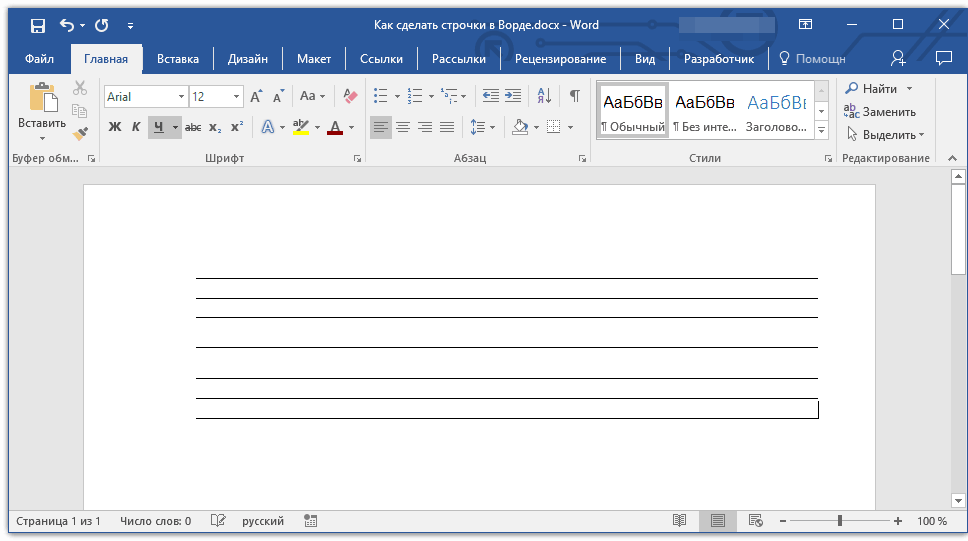The height and width of the screenshot is (541, 968).
Task: Open the share user icon
Action: point(898,59)
